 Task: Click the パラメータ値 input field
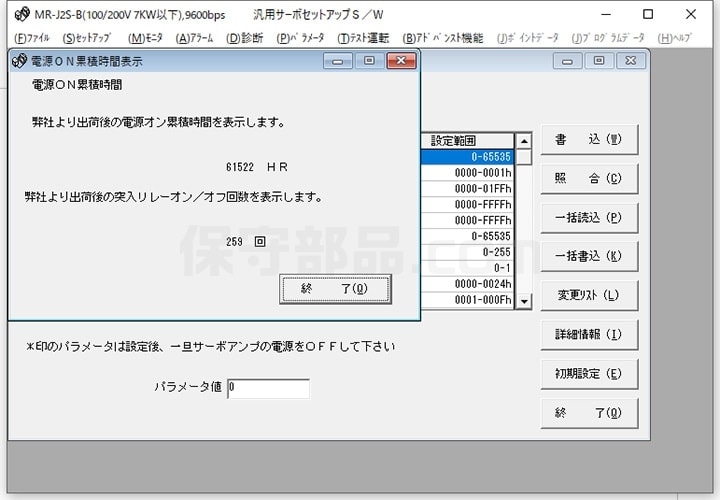[x=268, y=388]
